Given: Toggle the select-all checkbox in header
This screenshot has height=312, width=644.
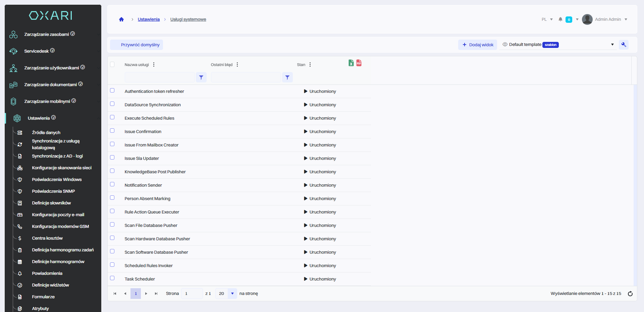Looking at the screenshot, I should coord(112,64).
